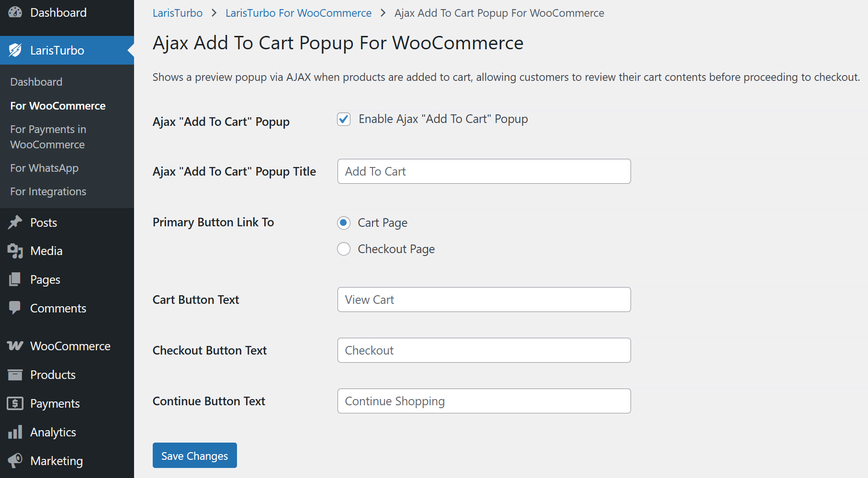Click the Marketing megaphone icon
This screenshot has width=868, height=478.
(x=15, y=460)
